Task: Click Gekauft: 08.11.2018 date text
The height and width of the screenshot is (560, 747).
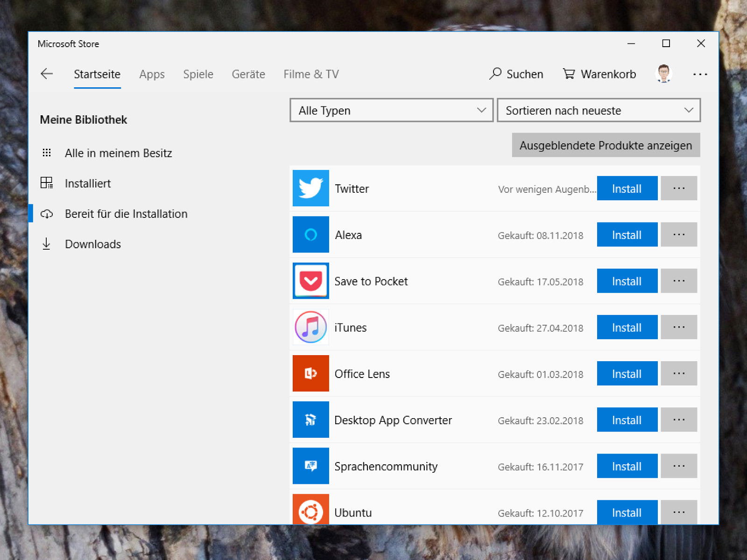Action: (541, 235)
